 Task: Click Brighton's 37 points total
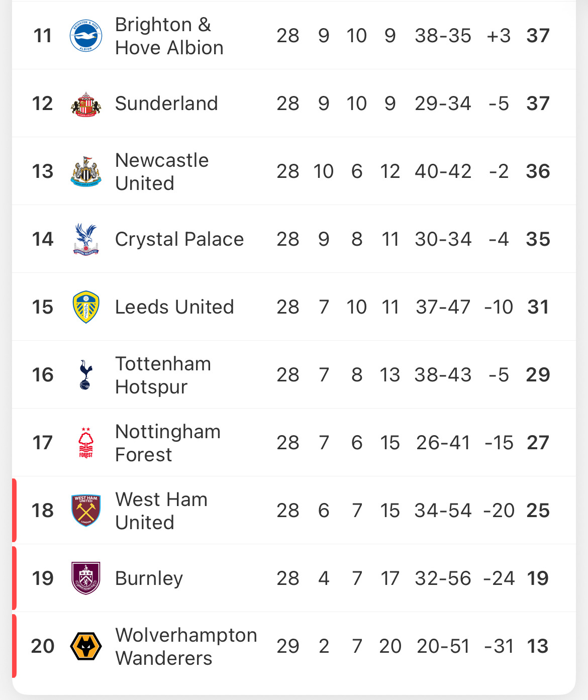click(538, 36)
